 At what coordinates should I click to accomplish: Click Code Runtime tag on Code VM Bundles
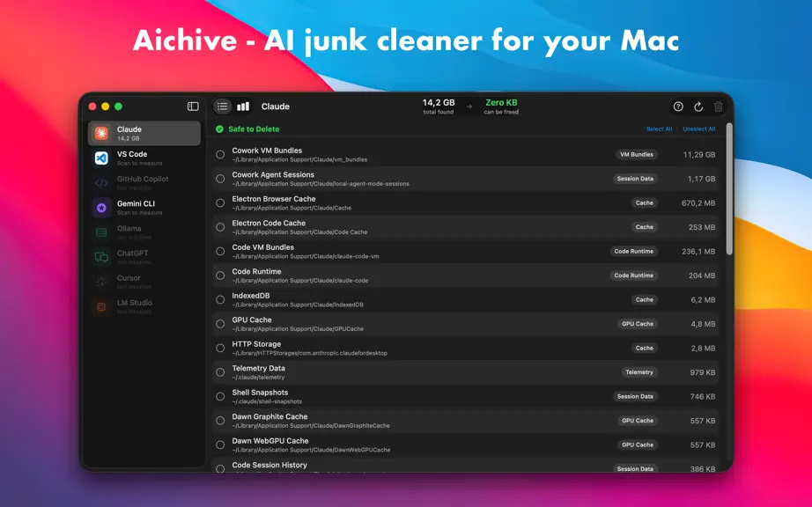(x=634, y=252)
